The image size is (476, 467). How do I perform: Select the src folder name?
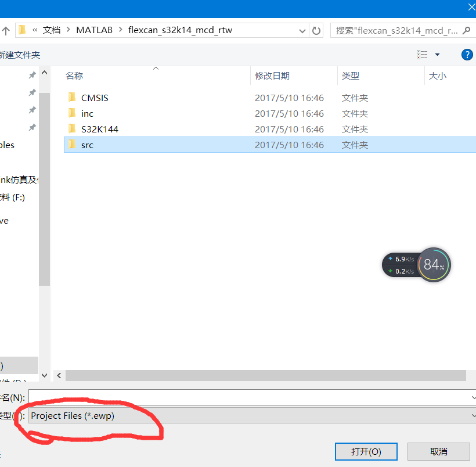87,145
